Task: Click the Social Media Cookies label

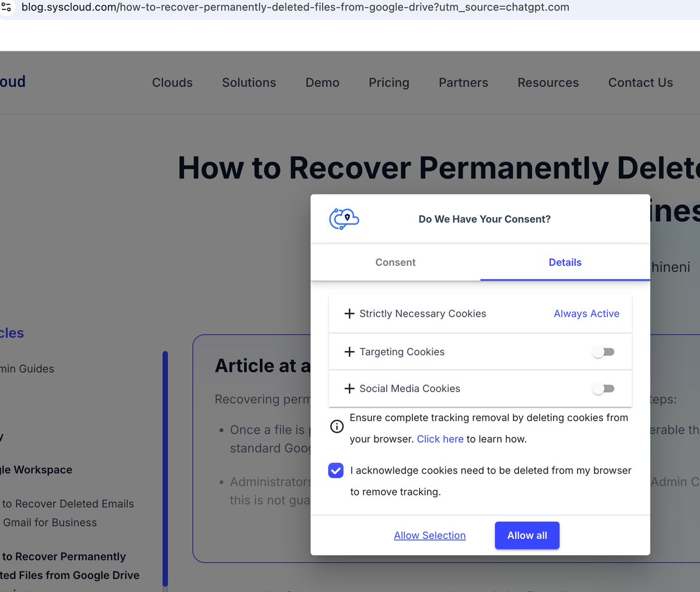Action: [x=410, y=388]
